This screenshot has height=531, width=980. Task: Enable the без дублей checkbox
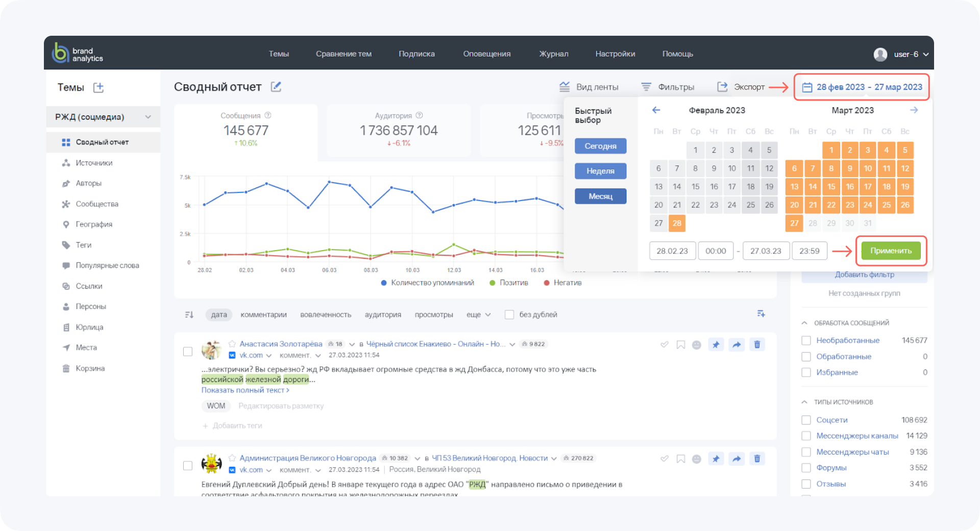click(x=509, y=315)
